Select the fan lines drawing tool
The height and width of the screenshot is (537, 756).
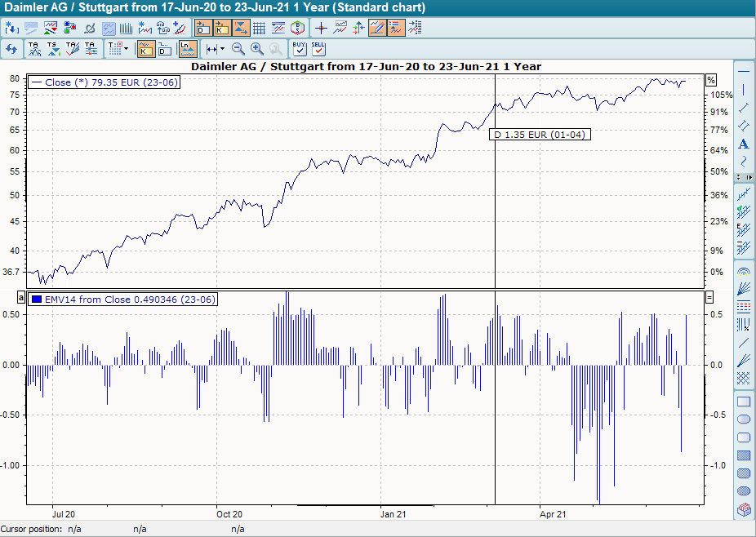click(743, 290)
